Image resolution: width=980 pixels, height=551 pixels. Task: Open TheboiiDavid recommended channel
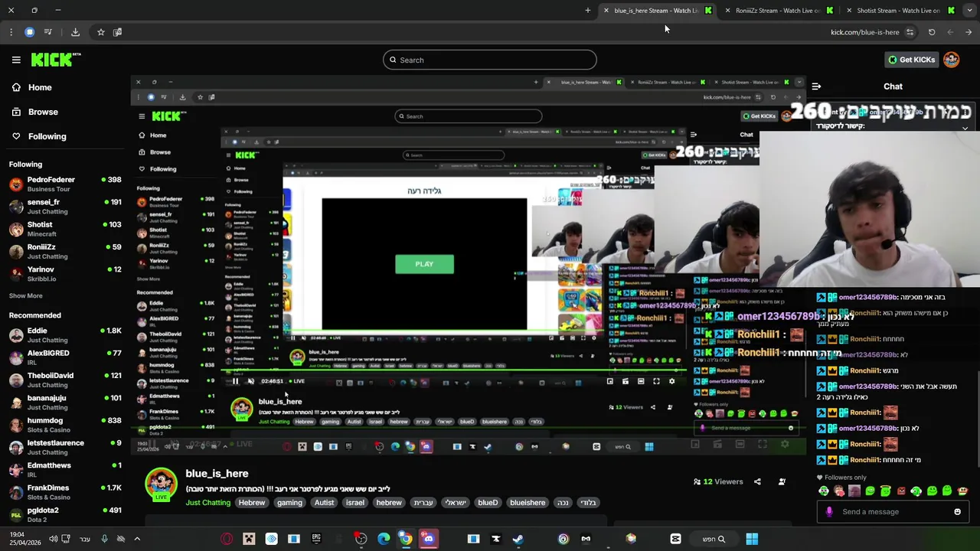(64, 380)
